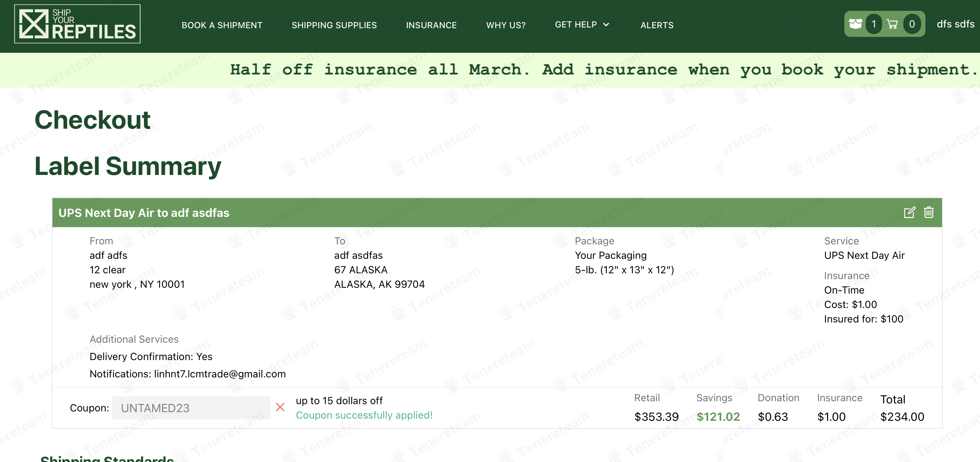Screen dimensions: 980x462
Task: Delete the label with trash icon
Action: (929, 212)
